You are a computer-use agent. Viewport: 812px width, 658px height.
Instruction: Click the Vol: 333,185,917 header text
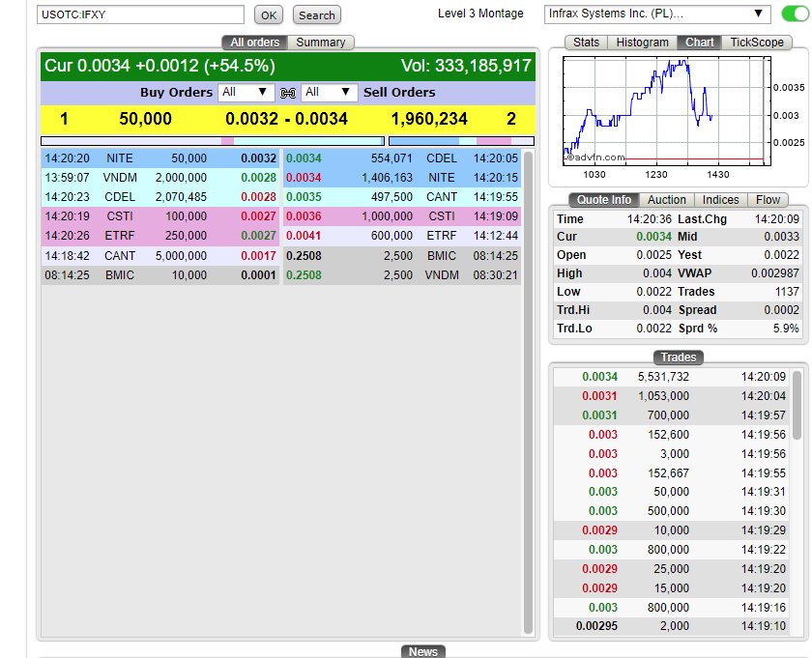(466, 66)
